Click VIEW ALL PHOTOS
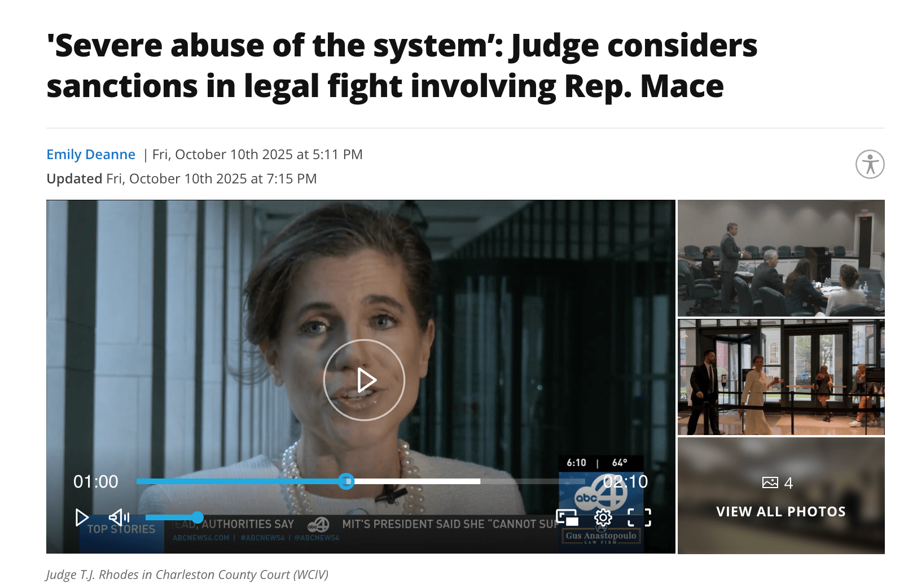917x588 pixels. pyautogui.click(x=781, y=512)
